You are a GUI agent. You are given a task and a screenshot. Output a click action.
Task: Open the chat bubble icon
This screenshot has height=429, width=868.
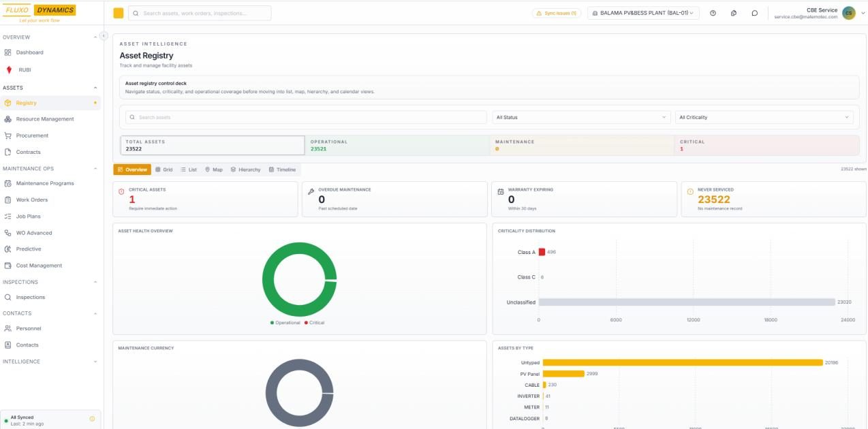point(754,13)
